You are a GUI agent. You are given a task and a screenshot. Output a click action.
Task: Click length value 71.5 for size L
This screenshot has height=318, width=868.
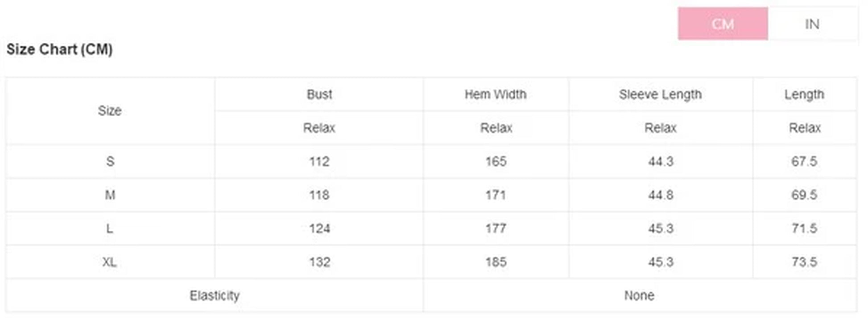[804, 228]
